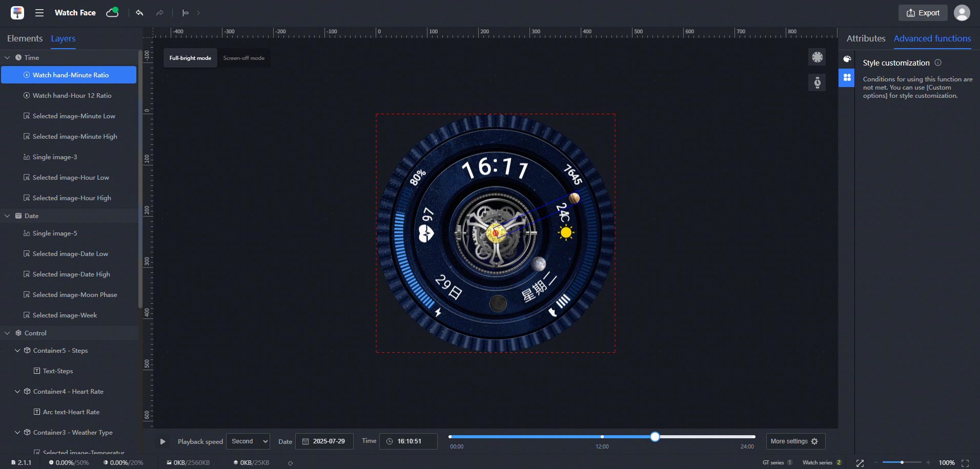Viewport: 980px width, 469px height.
Task: Click the watch device preview icon
Action: click(x=817, y=82)
